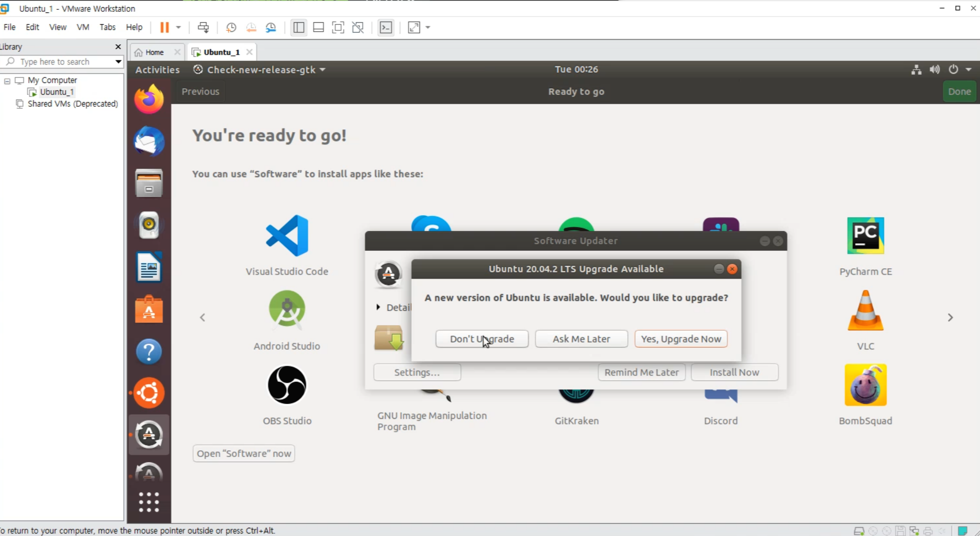The image size is (980, 536).
Task: Open the VM menu
Action: [83, 27]
